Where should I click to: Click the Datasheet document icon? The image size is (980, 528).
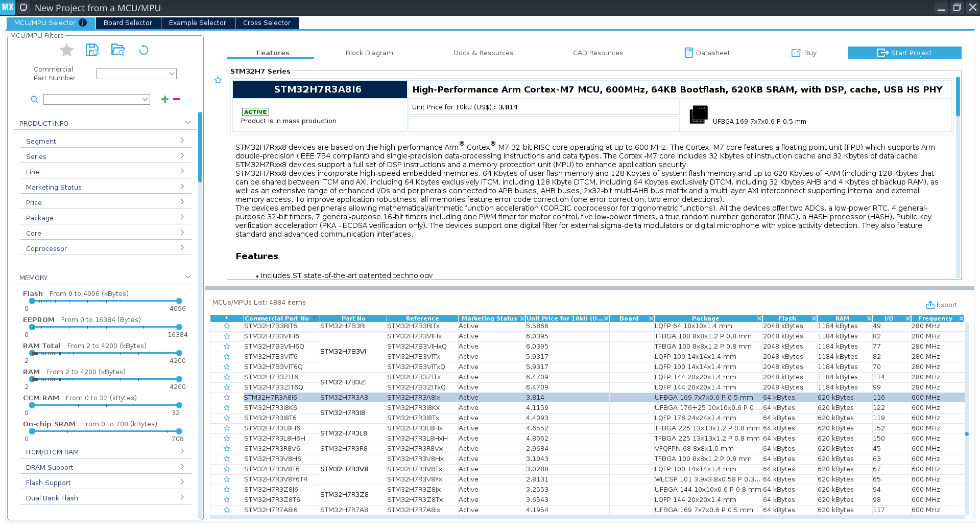pyautogui.click(x=688, y=53)
